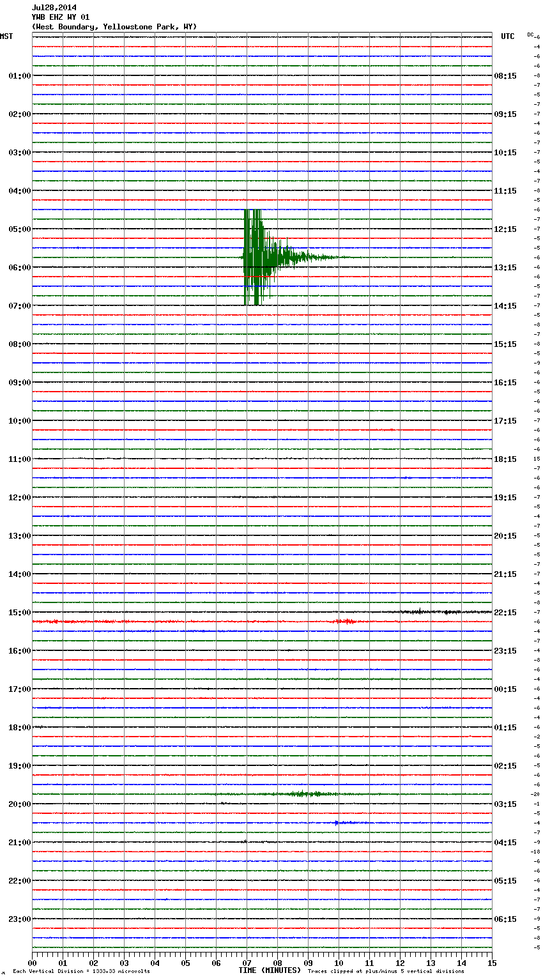
Task: Click the 10:15 UTC time label
Action: point(505,153)
